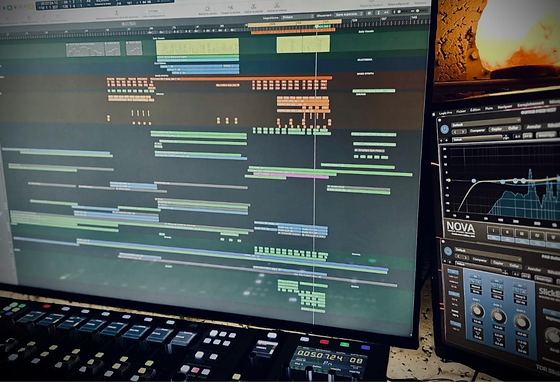This screenshot has height=382, width=560.
Task: Click Annuler in the NOVA plugin header
Action: click(x=534, y=127)
